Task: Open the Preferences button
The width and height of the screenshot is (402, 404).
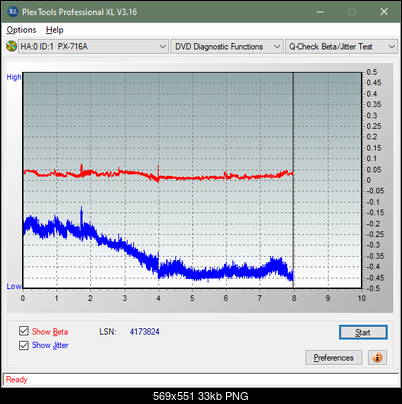Action: point(333,358)
